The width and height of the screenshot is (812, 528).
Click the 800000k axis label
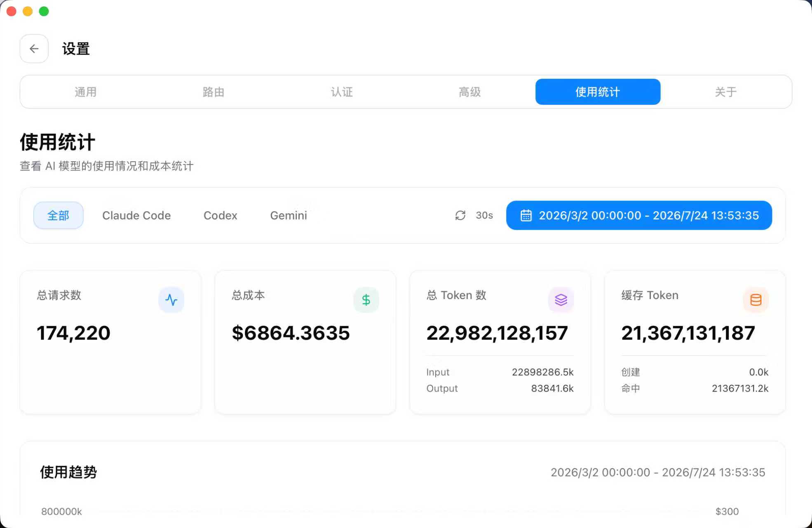click(61, 511)
